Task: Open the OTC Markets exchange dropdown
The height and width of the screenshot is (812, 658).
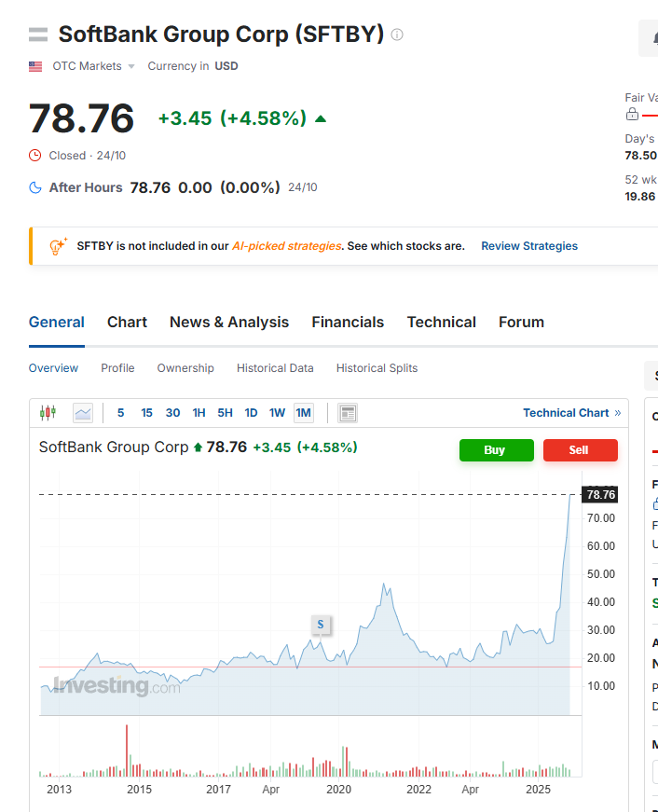Action: click(x=93, y=66)
